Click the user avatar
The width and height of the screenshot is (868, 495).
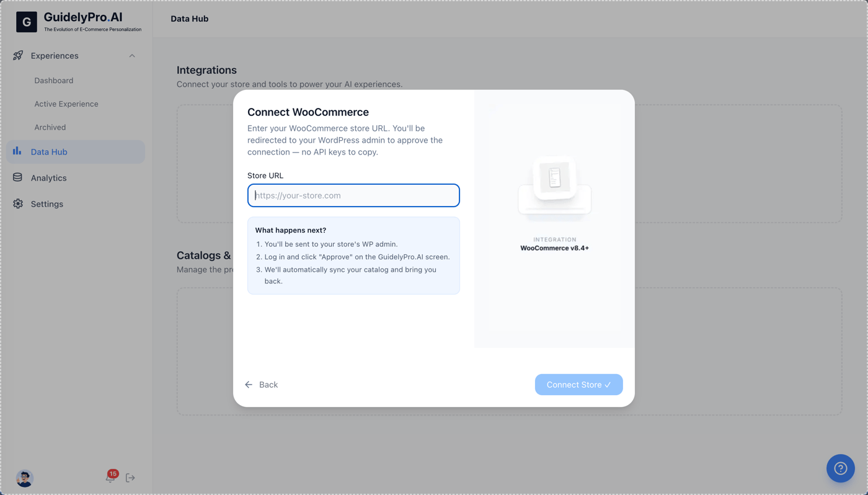(24, 478)
